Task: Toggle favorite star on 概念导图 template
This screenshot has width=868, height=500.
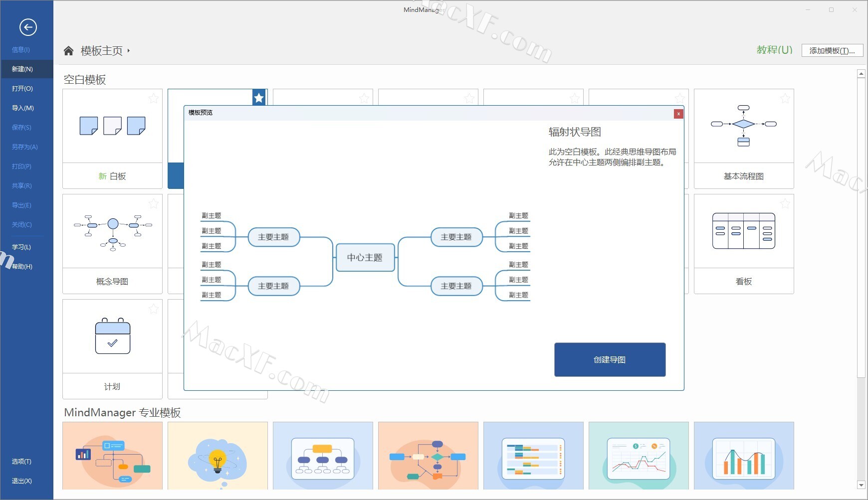Action: [x=154, y=203]
